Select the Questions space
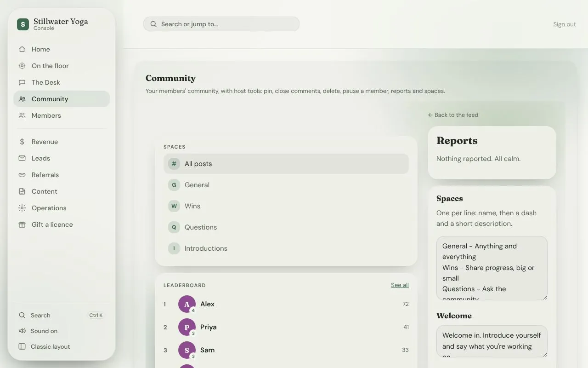588x368 pixels. coord(286,227)
